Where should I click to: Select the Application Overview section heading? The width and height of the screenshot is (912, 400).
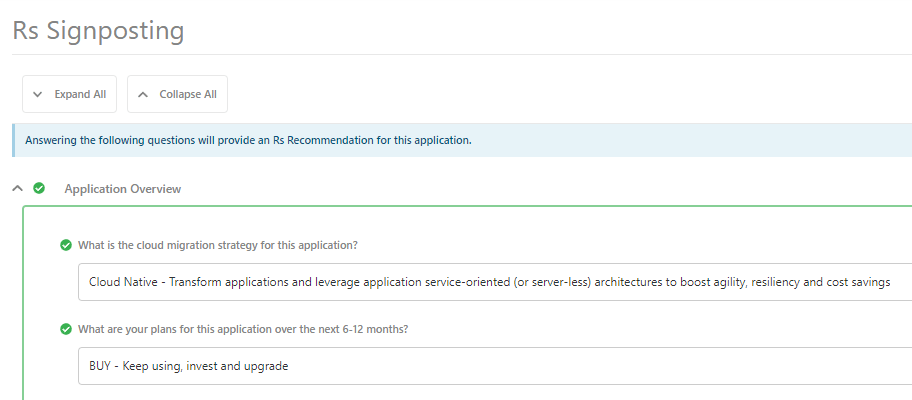[x=123, y=188]
